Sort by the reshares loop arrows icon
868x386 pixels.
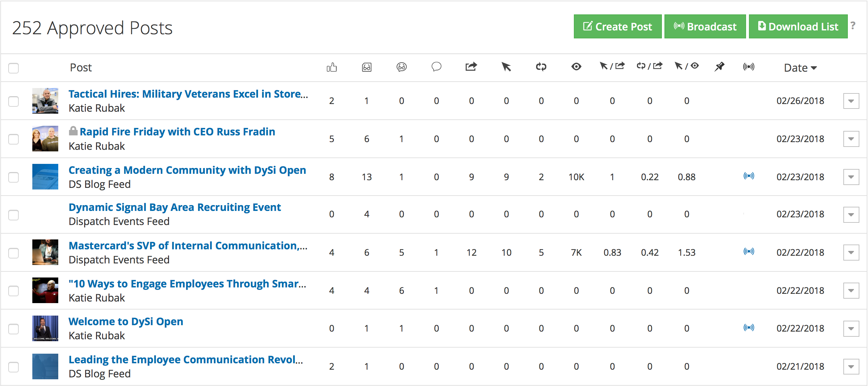(541, 67)
